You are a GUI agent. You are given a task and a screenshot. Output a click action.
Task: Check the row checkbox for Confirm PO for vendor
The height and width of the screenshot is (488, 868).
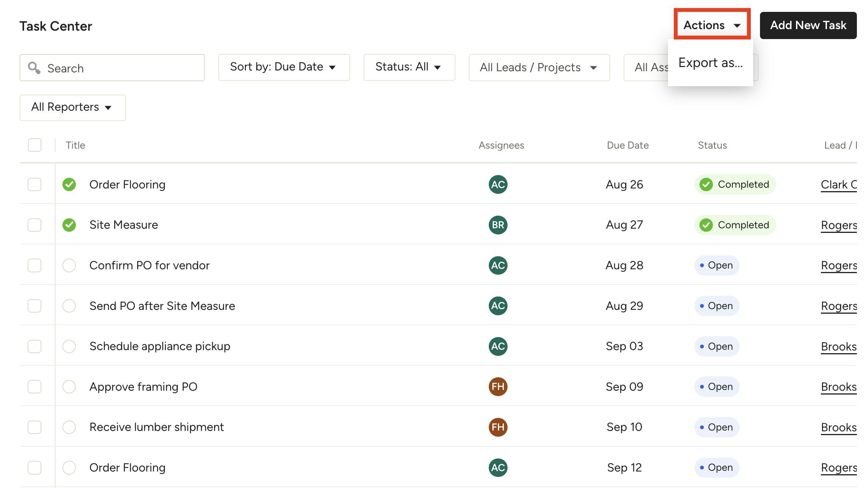34,265
